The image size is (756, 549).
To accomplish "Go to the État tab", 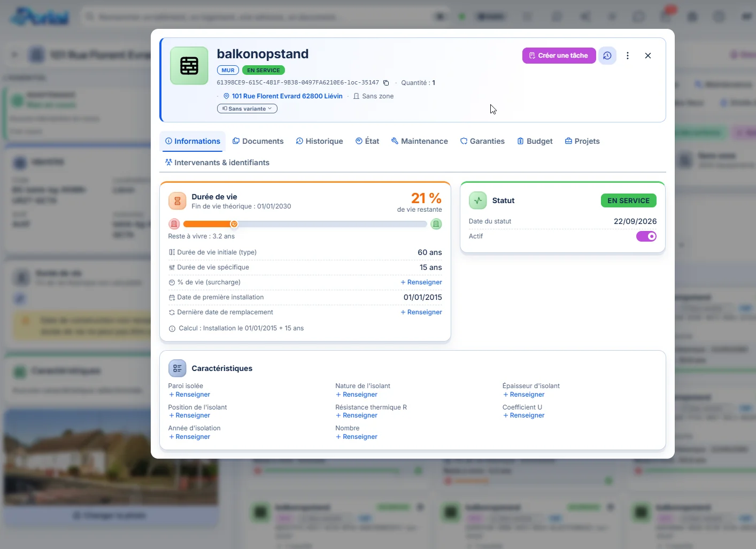I will tap(367, 141).
